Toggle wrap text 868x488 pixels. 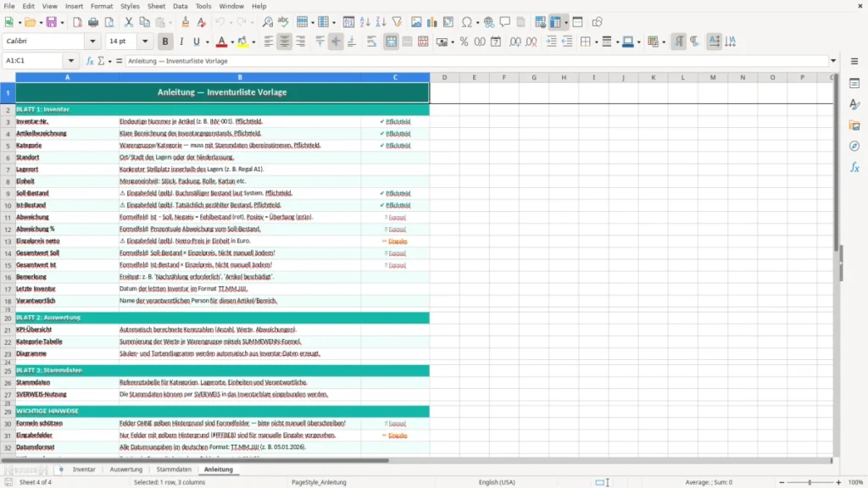[371, 42]
